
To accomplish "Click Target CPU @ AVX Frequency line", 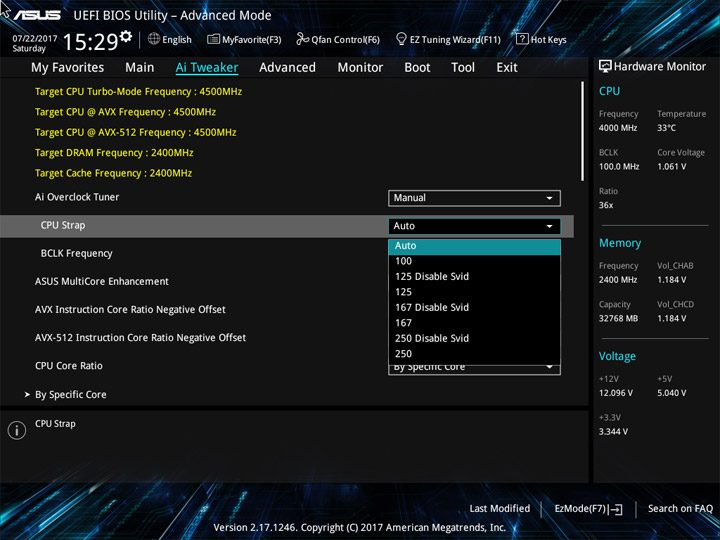I will (x=125, y=112).
